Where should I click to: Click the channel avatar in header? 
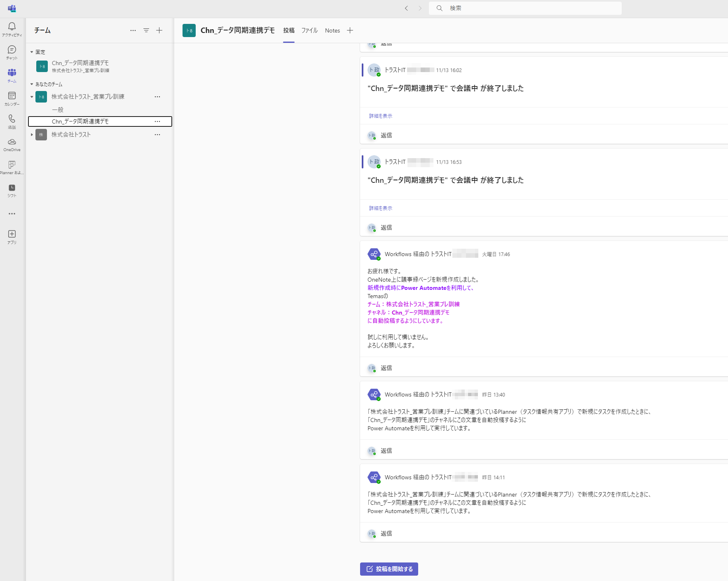click(189, 30)
